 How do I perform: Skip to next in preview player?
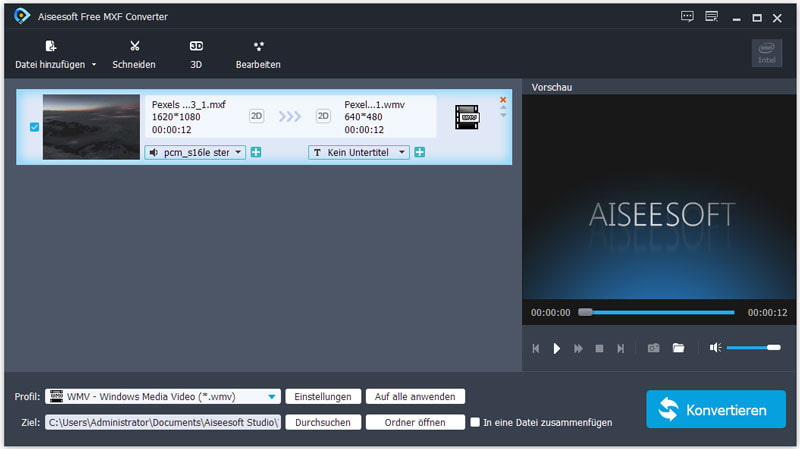[x=620, y=348]
